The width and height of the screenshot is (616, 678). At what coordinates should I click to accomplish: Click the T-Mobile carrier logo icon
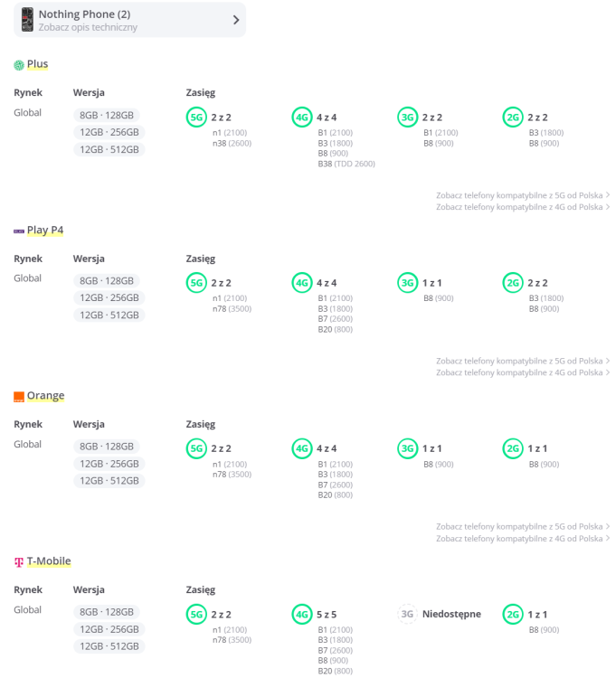click(19, 562)
